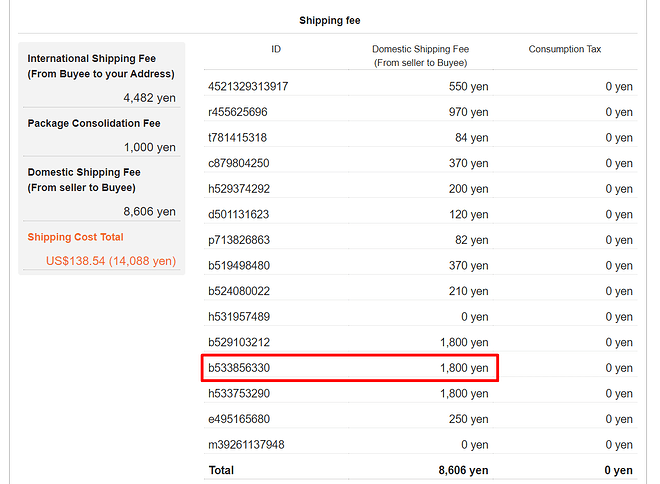This screenshot has height=484, width=660.
Task: Click item ID d501131623
Action: tap(238, 215)
